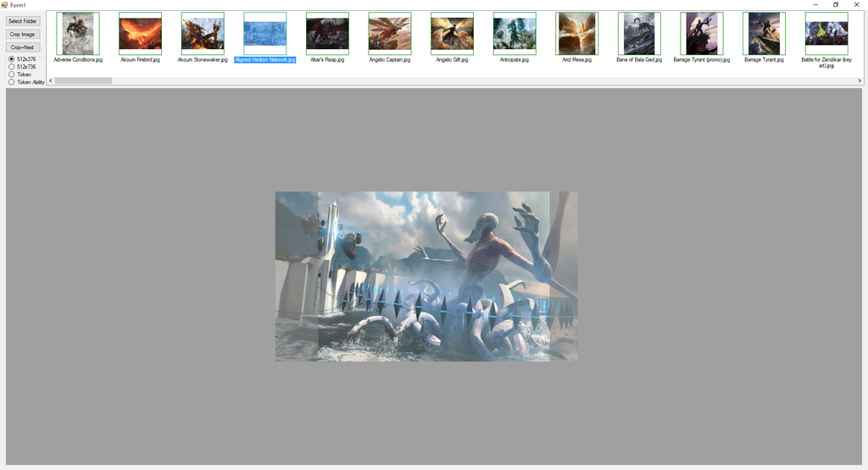Click the Select Folder button
Image resolution: width=868 pixels, height=470 pixels.
pyautogui.click(x=23, y=21)
